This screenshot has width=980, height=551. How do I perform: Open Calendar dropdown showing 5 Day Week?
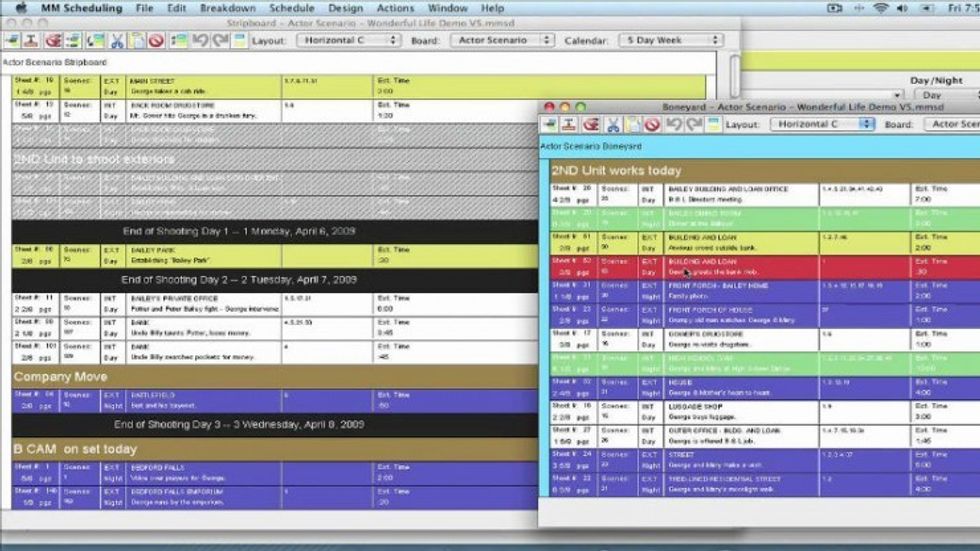click(671, 40)
